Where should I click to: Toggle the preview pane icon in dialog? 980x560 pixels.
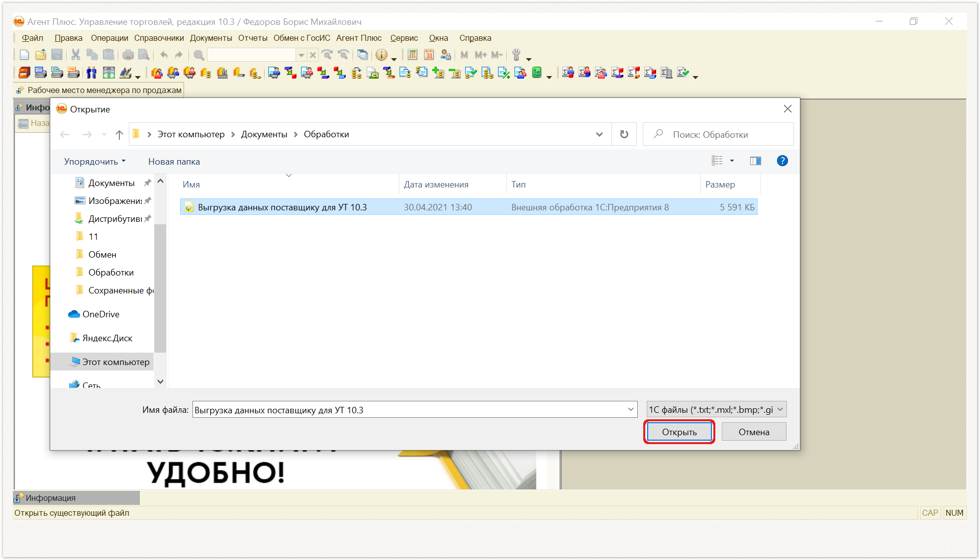click(x=755, y=161)
